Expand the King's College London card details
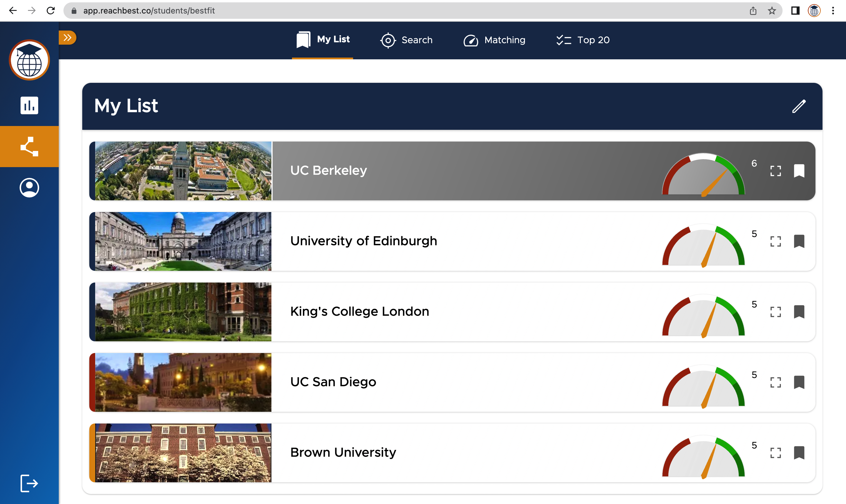 pyautogui.click(x=775, y=312)
